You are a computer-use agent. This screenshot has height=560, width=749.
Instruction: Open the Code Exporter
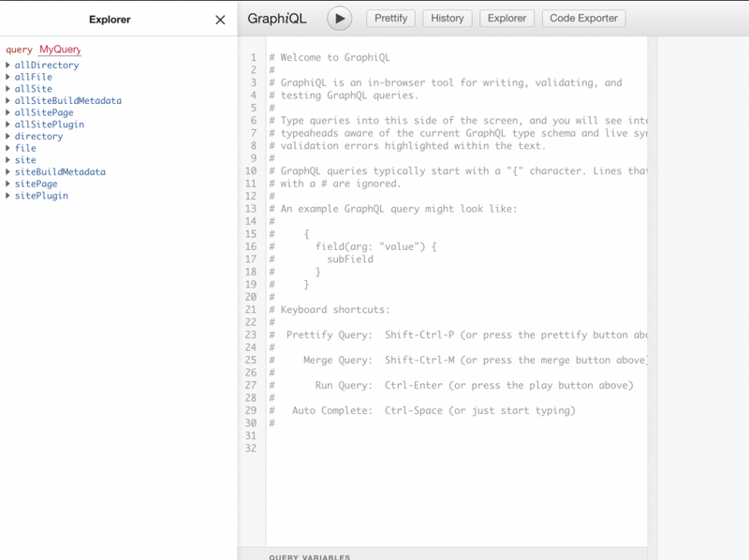(583, 18)
